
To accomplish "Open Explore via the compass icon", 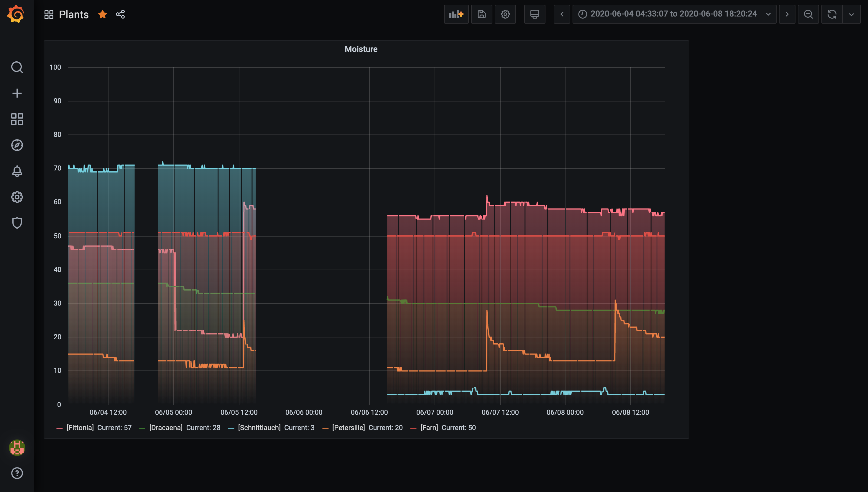I will click(x=17, y=145).
